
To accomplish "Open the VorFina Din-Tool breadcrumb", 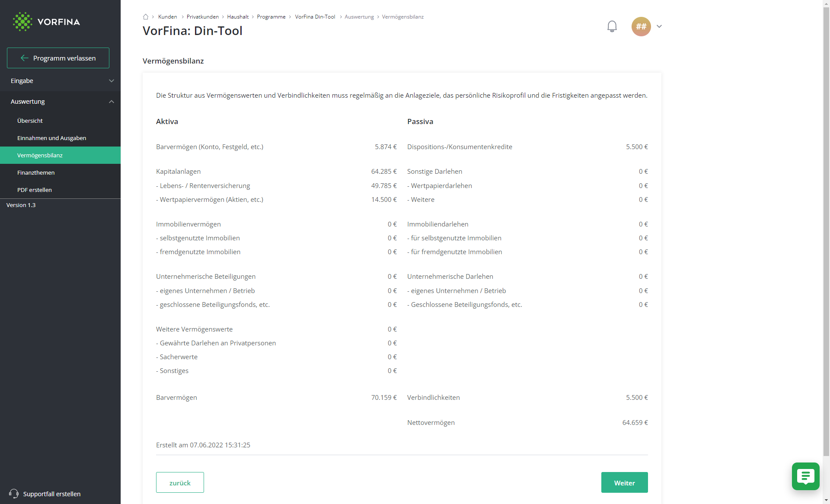I will [315, 17].
